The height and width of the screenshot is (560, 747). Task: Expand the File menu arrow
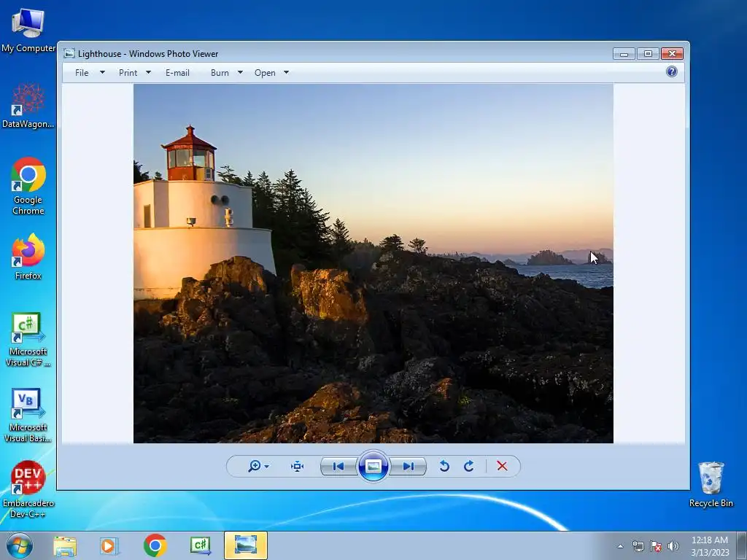tap(102, 72)
